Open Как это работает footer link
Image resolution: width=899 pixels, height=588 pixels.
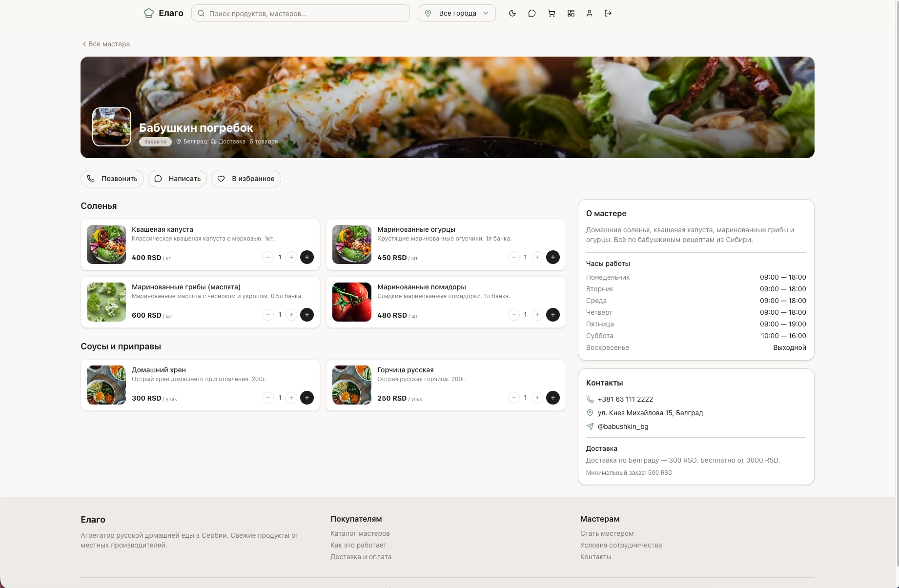tap(358, 545)
